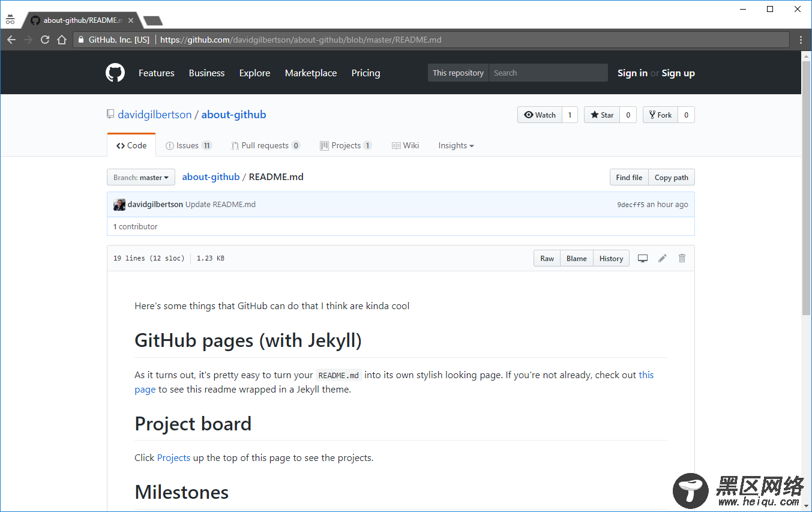Screen dimensions: 812x512
Task: Click the Copy path button
Action: [672, 177]
